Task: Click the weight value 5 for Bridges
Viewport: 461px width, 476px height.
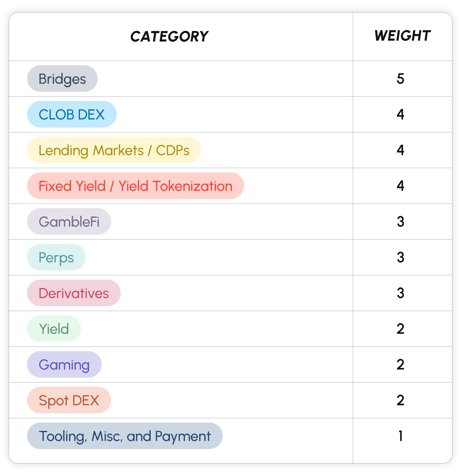Action: point(400,79)
